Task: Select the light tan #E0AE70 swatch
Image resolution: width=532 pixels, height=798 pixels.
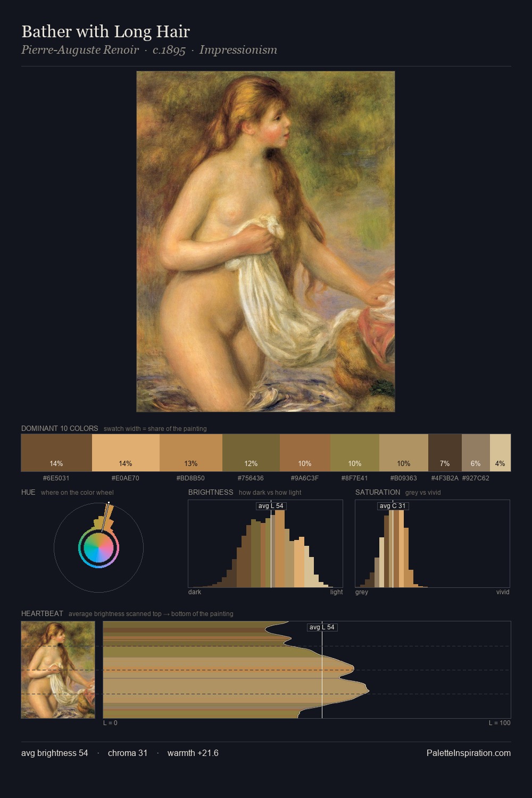Action: tap(126, 453)
